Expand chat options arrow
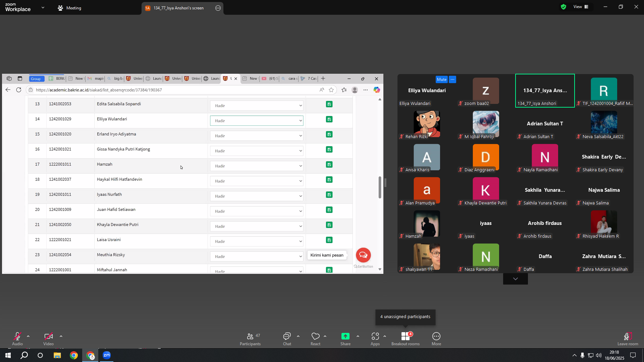The height and width of the screenshot is (362, 644). point(298,336)
